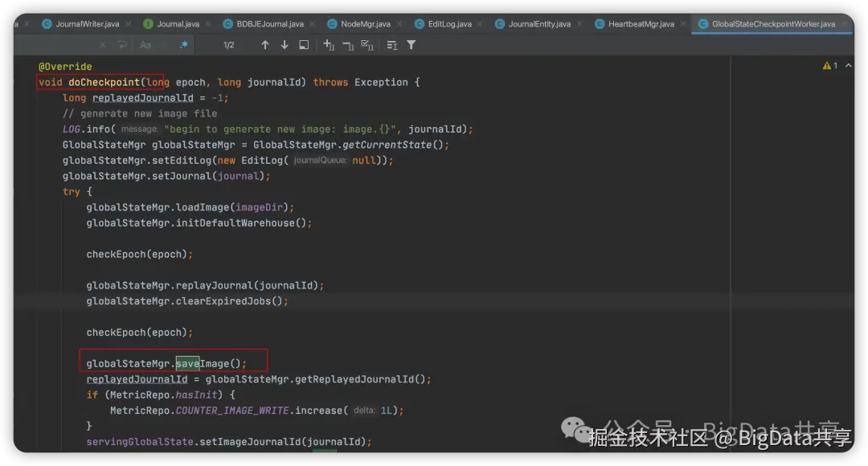This screenshot has width=868, height=466.
Task: Add selection for next occurrence
Action: pyautogui.click(x=329, y=45)
